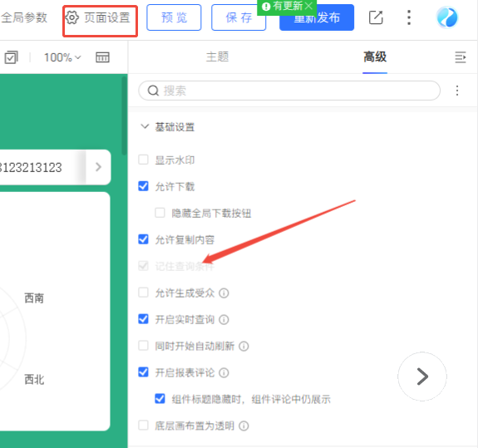478x448 pixels.
Task: Close the 有更新 update notification
Action: (x=308, y=6)
